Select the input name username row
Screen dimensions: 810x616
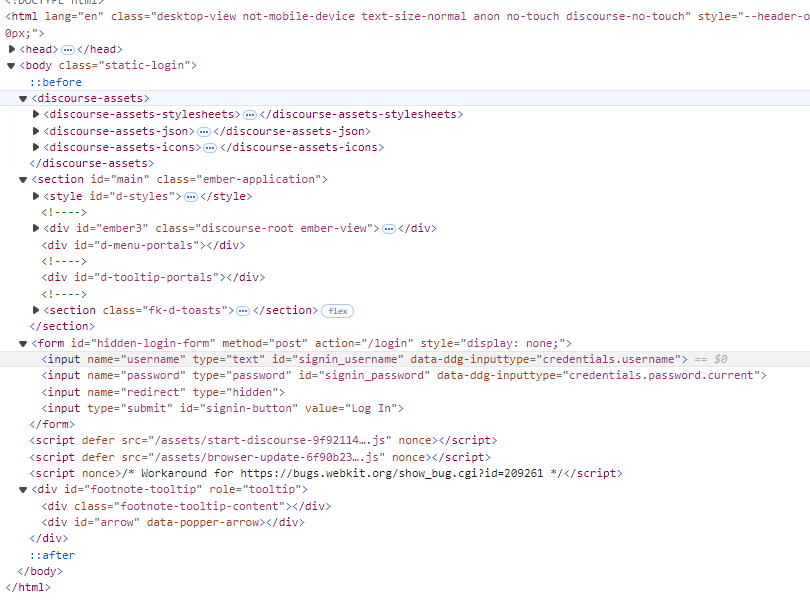tap(405, 359)
